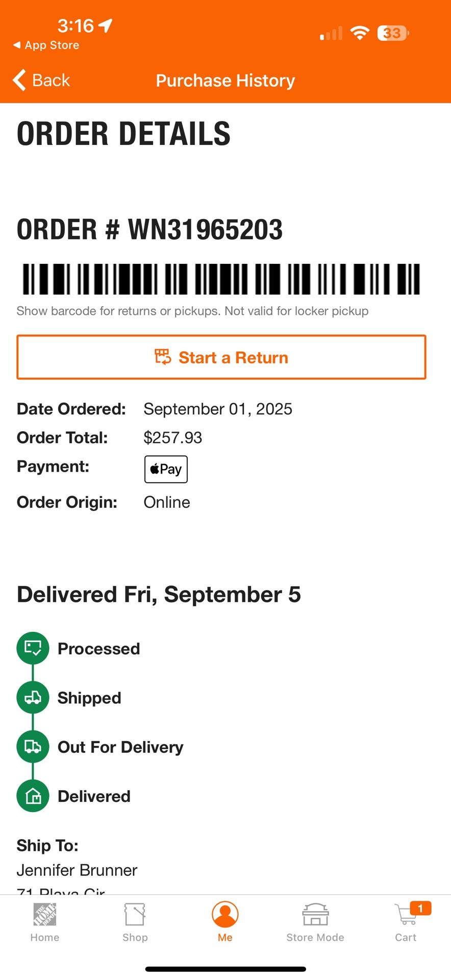Tap the Jennifer Brunner ship-to name

pos(77,870)
